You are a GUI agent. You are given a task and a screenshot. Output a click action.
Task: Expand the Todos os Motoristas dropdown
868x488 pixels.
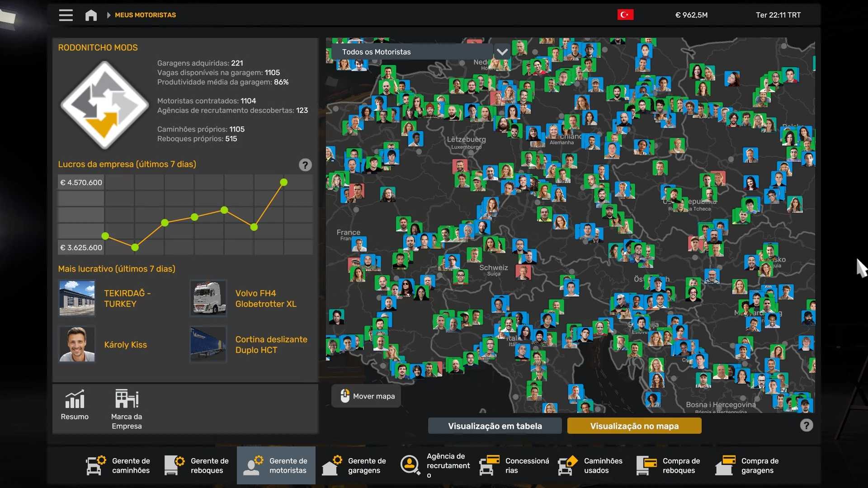click(411, 52)
